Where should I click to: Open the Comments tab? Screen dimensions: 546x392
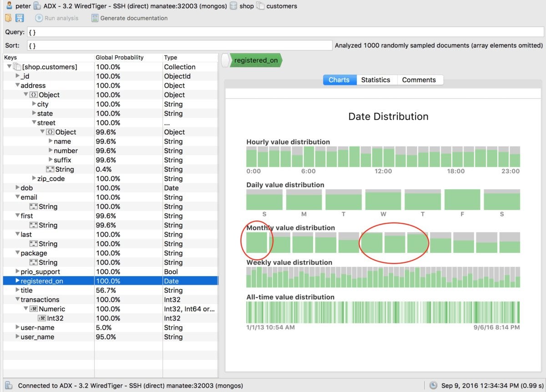click(420, 80)
